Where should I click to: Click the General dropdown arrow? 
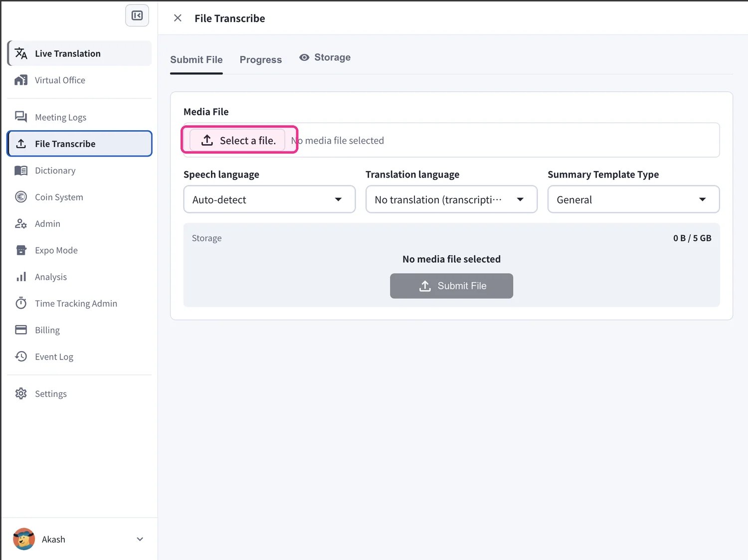click(702, 199)
